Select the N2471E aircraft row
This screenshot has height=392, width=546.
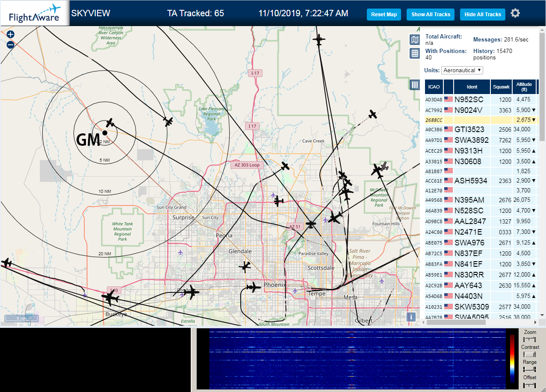point(481,232)
